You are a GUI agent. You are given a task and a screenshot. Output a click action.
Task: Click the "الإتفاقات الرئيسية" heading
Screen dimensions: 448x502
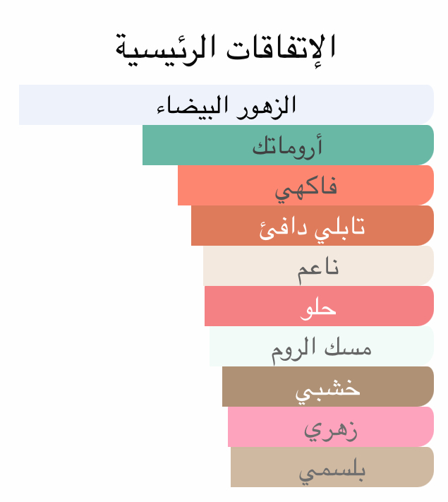(224, 48)
